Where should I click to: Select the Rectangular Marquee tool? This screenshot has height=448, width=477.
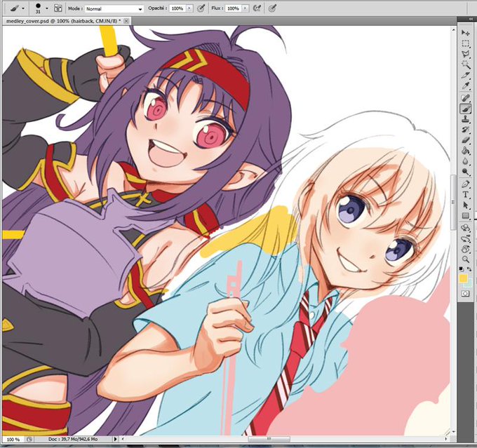[x=466, y=43]
